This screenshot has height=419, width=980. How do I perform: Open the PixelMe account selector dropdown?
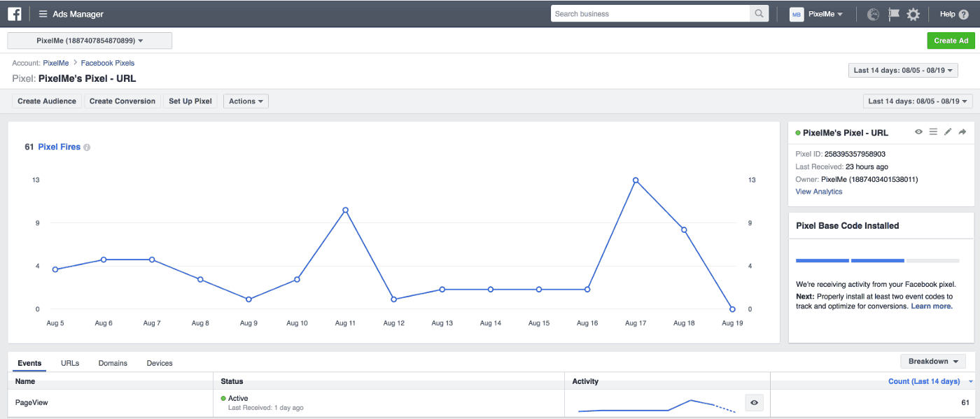[x=90, y=41]
